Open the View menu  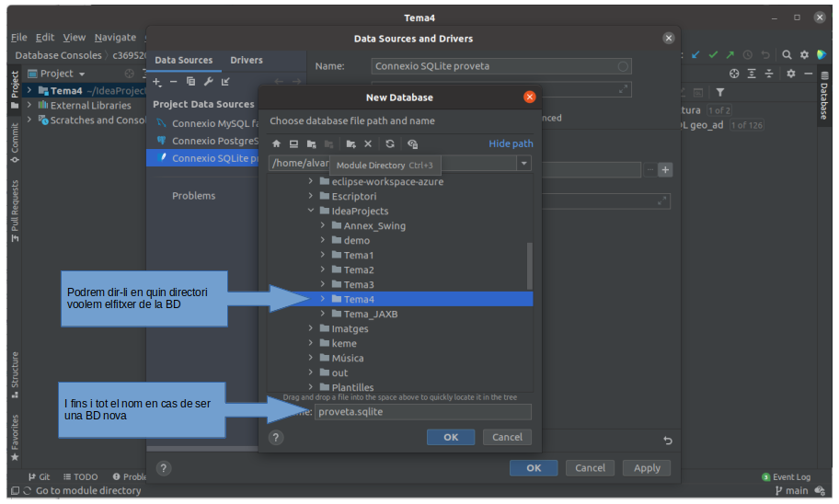pos(74,37)
